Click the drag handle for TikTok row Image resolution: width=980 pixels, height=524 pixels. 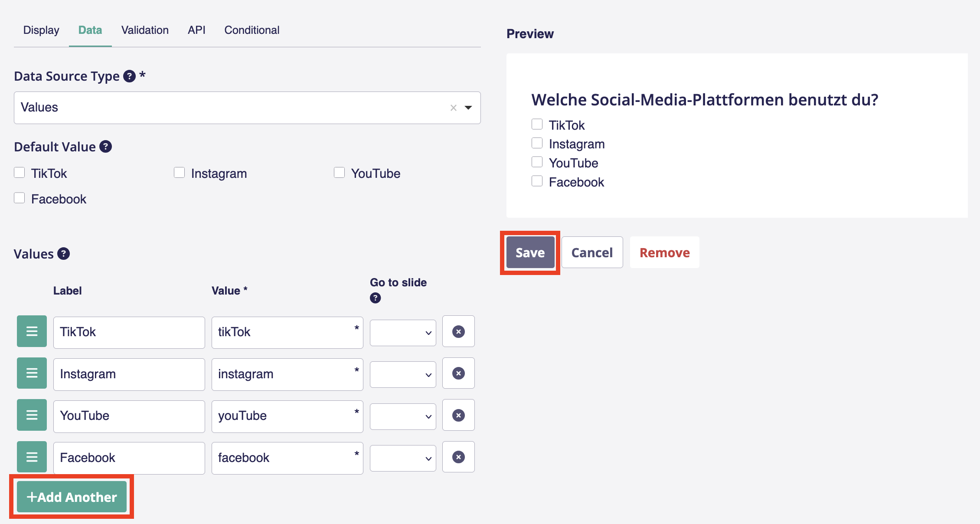coord(32,332)
